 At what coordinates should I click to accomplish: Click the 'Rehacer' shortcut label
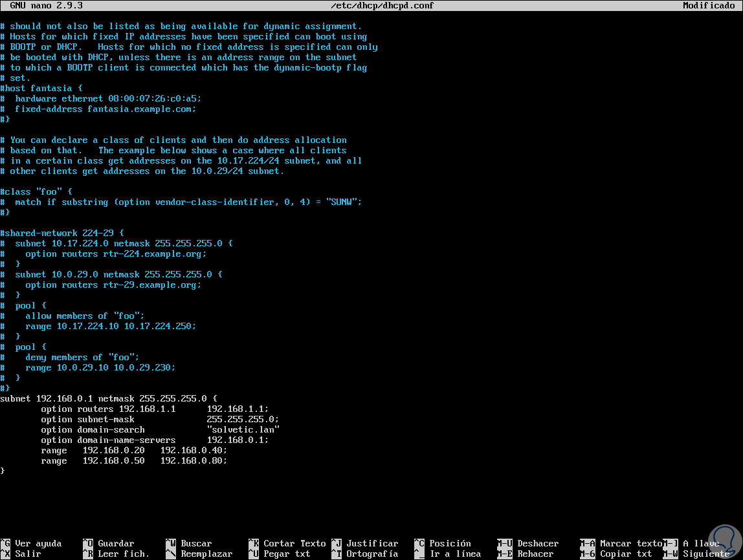click(x=535, y=554)
